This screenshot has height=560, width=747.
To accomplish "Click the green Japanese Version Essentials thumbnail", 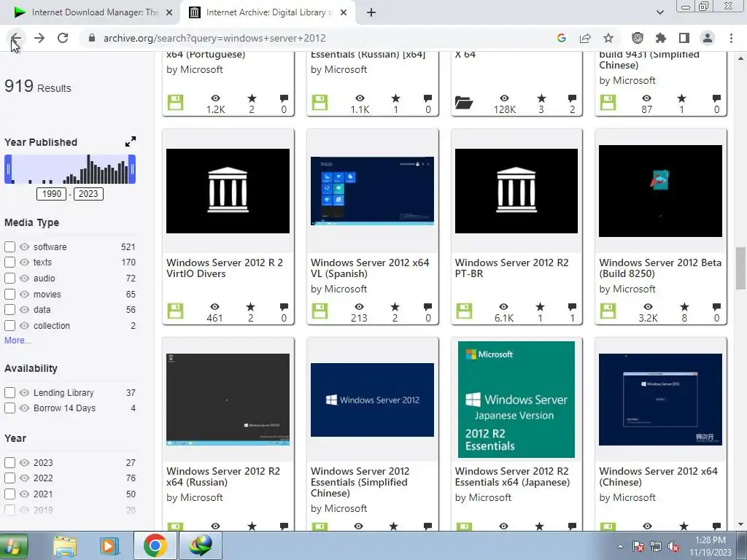I will (516, 400).
